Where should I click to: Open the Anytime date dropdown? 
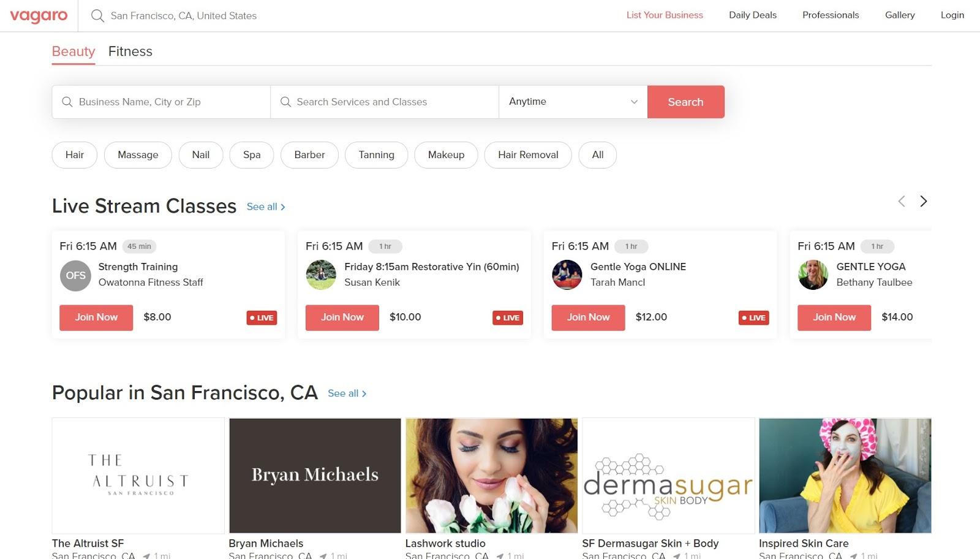(573, 102)
